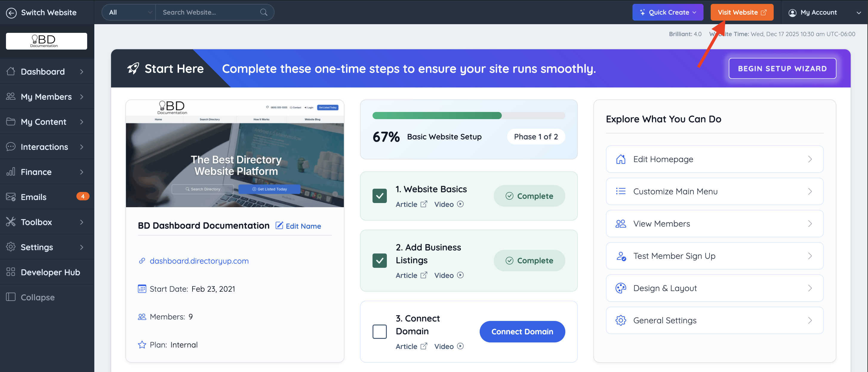
Task: Check the Connect Domain checkbox
Action: [x=379, y=332]
